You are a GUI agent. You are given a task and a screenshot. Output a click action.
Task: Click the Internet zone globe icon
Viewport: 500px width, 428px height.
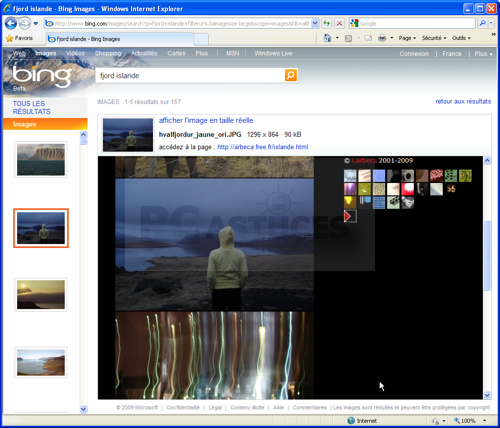351,421
